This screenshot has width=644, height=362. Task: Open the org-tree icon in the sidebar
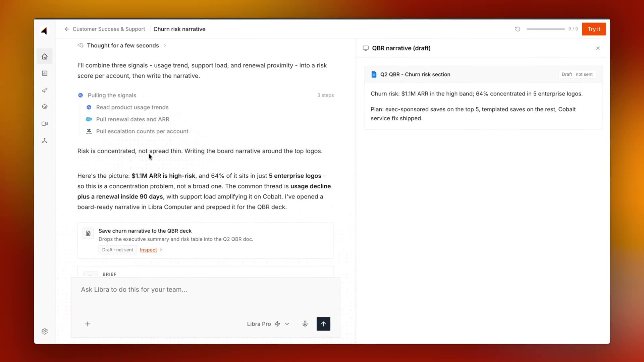click(45, 140)
